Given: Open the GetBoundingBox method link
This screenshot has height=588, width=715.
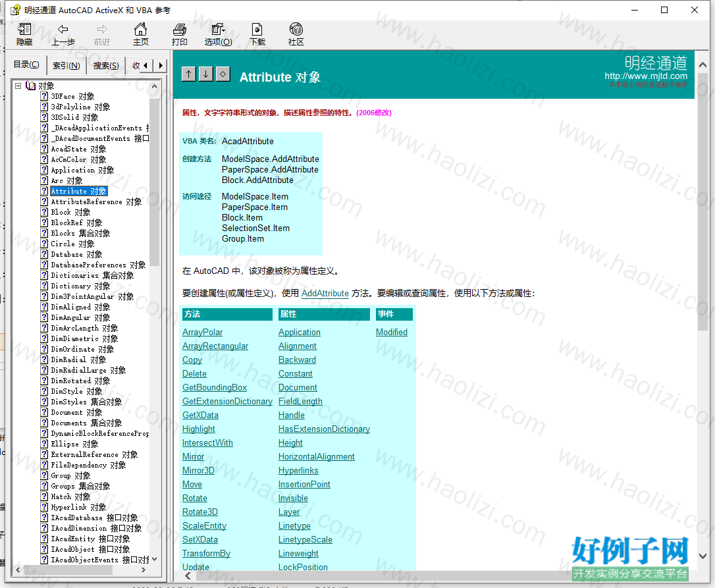Looking at the screenshot, I should [215, 387].
